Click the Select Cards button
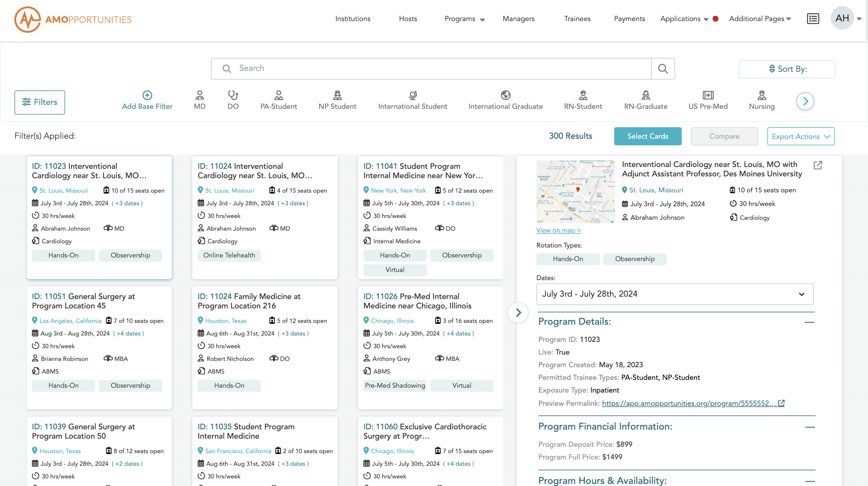The width and height of the screenshot is (868, 486). pyautogui.click(x=648, y=136)
